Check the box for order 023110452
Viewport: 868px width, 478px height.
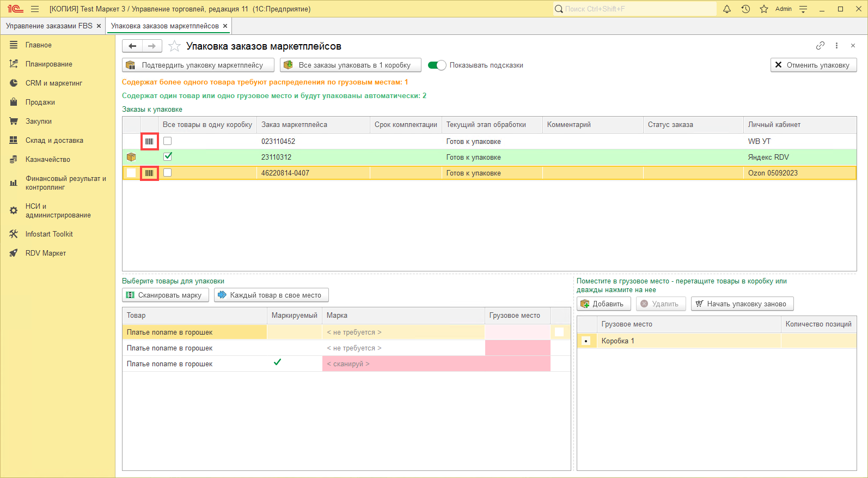pyautogui.click(x=168, y=141)
